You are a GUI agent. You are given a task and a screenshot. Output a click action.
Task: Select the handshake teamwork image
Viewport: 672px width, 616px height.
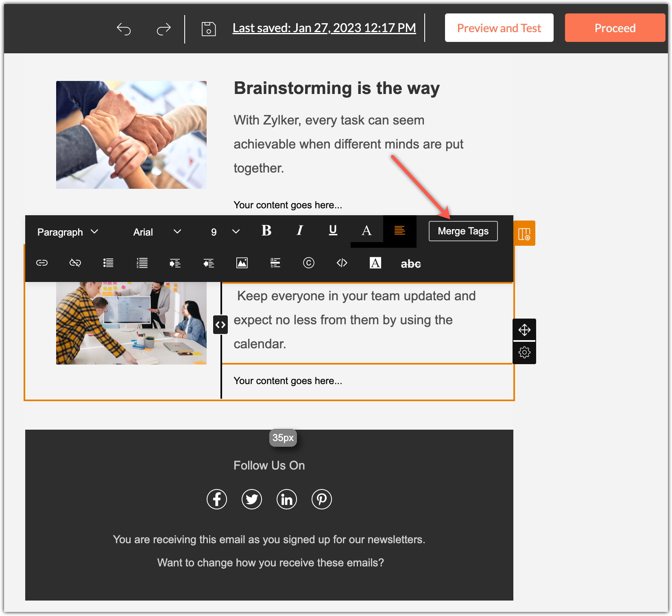coord(131,135)
